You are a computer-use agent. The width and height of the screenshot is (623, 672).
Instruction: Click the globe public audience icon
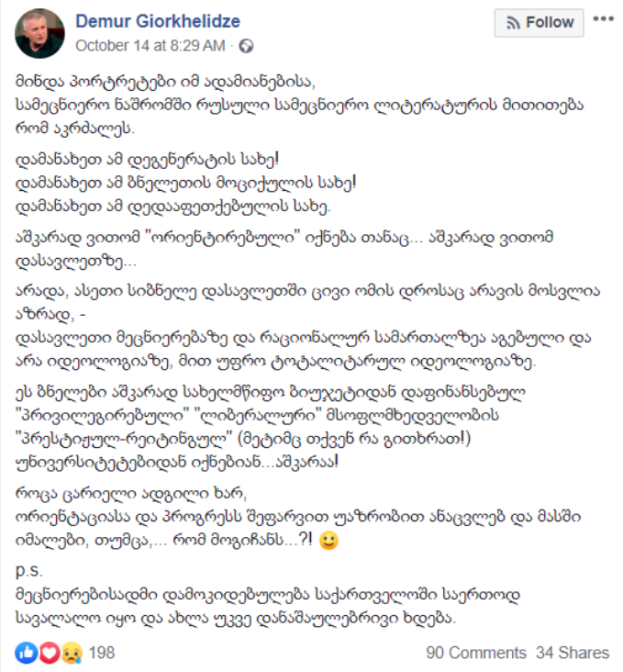[246, 46]
